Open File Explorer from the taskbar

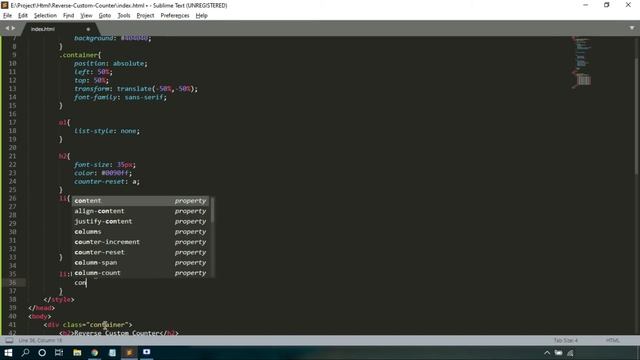[77, 353]
